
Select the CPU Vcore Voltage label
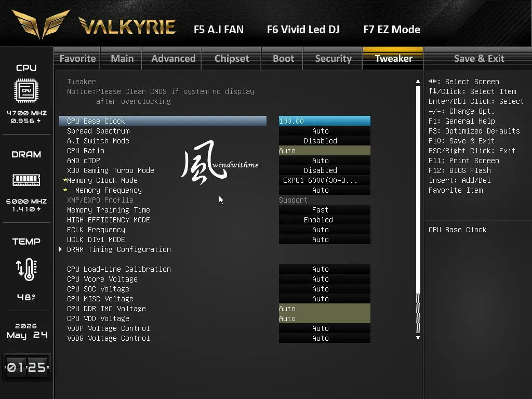point(102,279)
